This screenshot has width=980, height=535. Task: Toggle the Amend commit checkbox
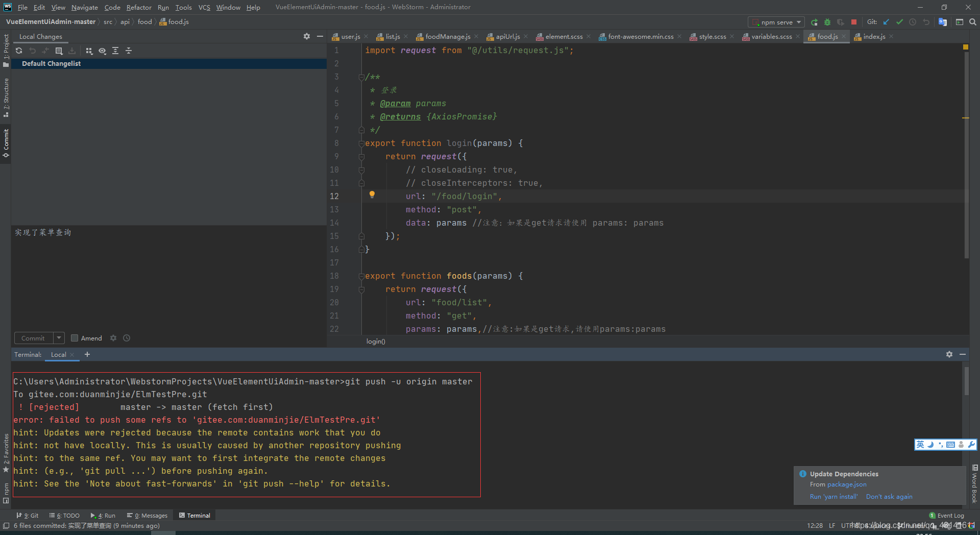[x=75, y=338]
